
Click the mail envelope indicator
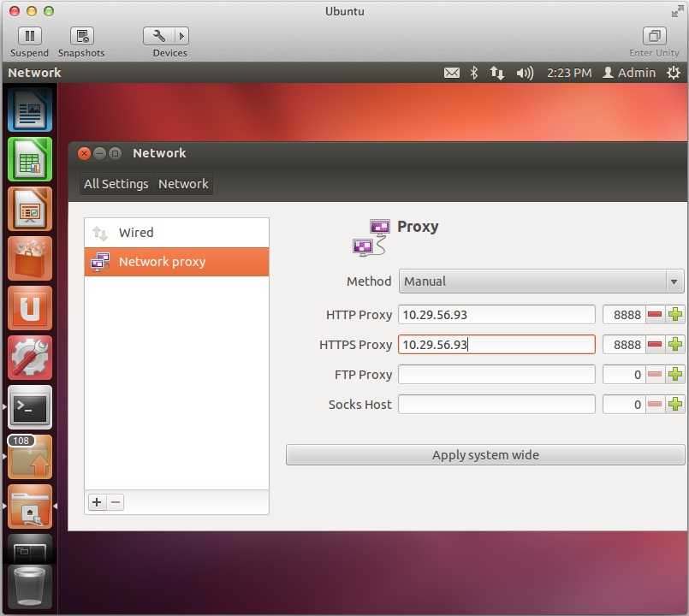click(452, 73)
